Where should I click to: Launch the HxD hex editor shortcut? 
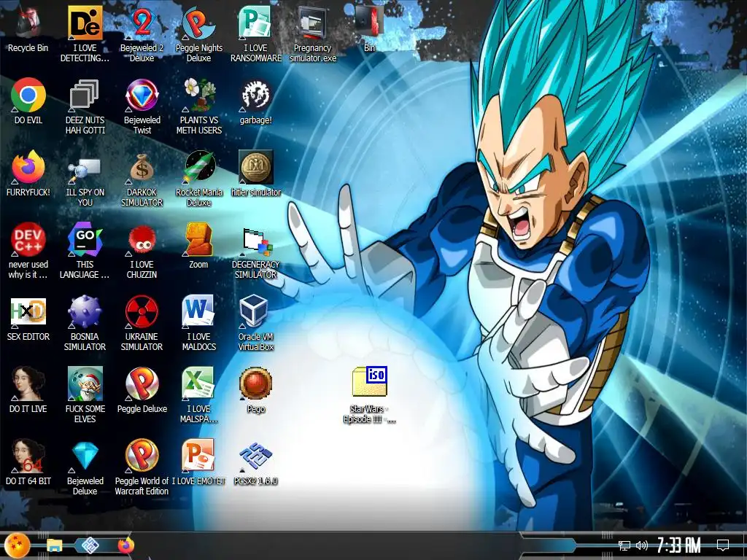(28, 311)
